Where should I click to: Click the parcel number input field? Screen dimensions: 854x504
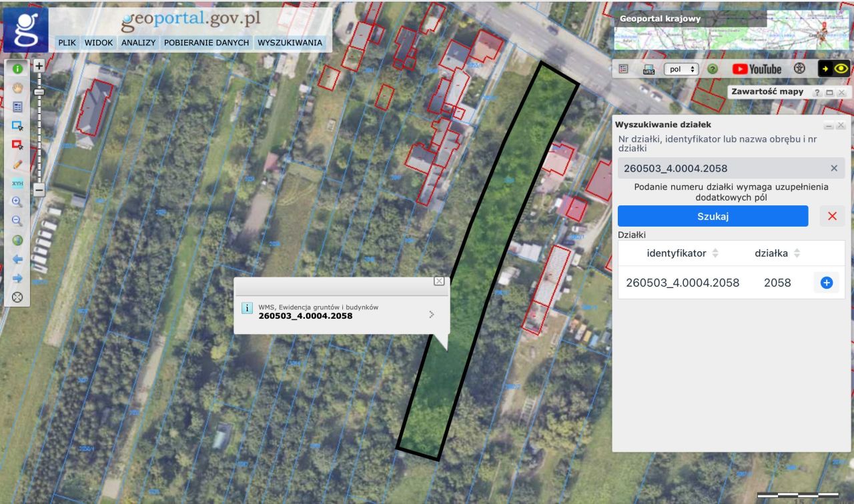pos(721,167)
